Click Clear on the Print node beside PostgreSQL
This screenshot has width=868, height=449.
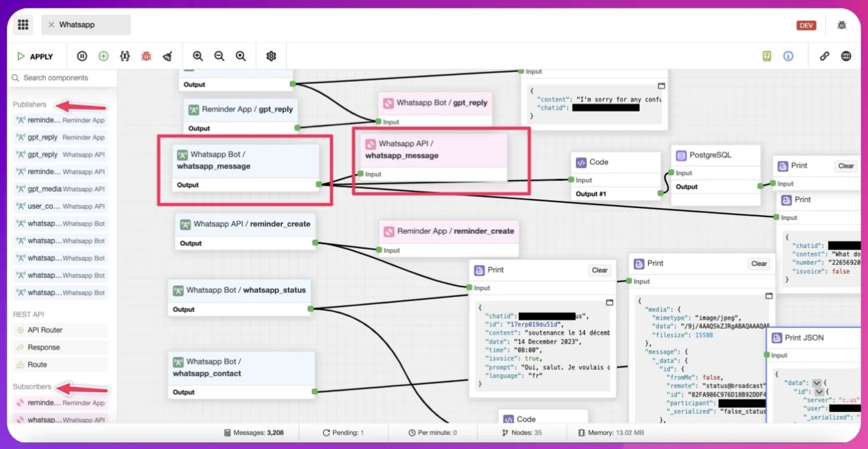click(845, 166)
